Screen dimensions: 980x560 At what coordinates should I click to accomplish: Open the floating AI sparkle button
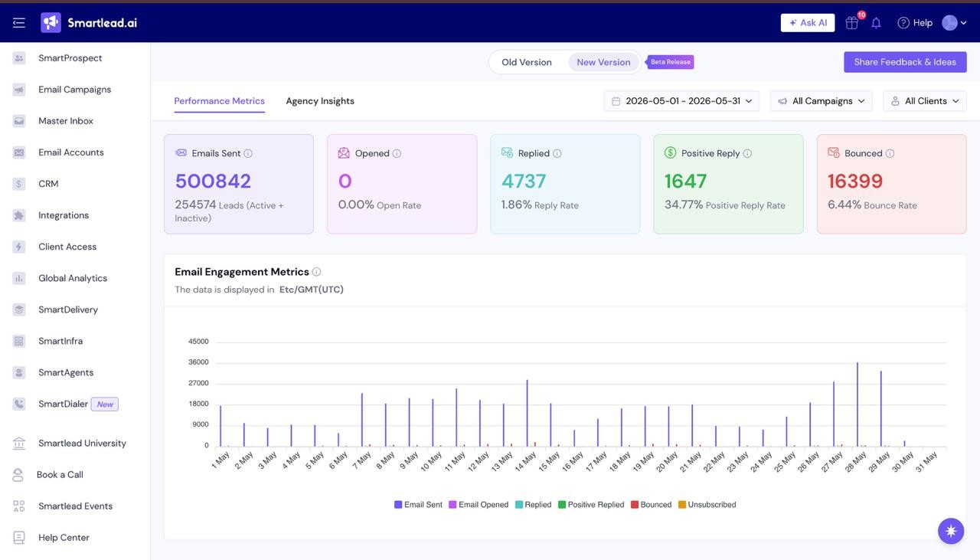(x=951, y=531)
